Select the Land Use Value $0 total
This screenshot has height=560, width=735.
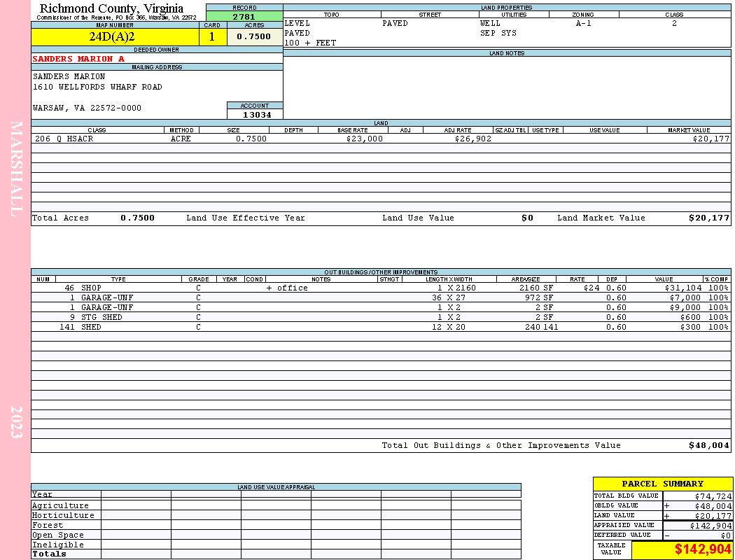[527, 218]
